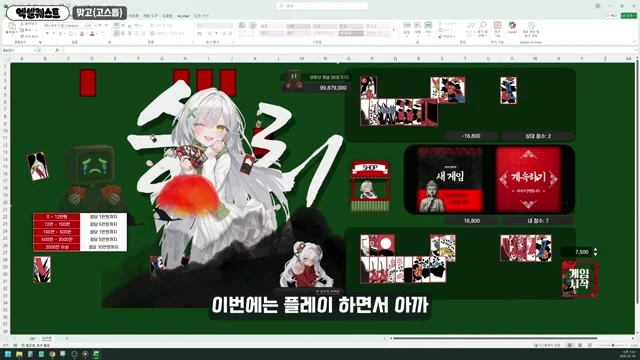Click the Format cells icon

tap(428, 26)
